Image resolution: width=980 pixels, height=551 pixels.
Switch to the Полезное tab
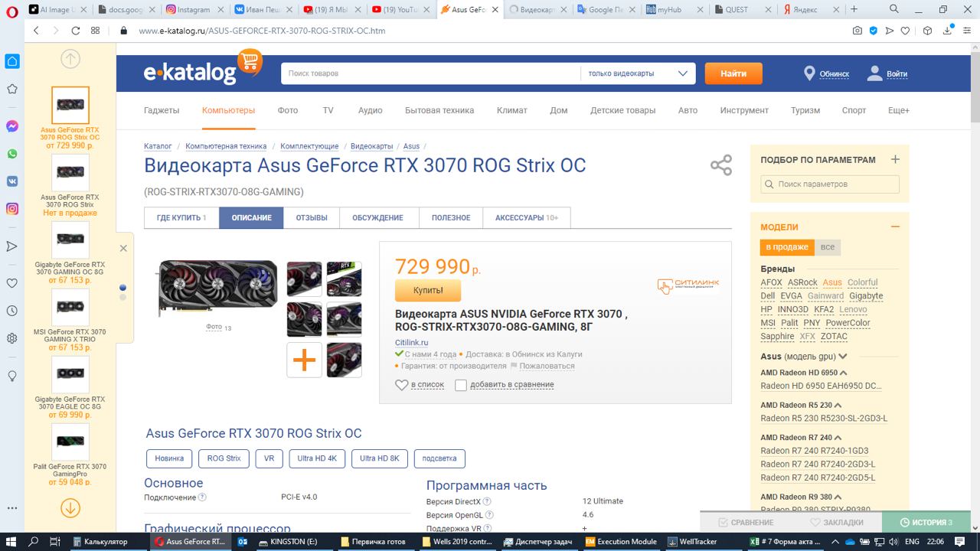pos(451,218)
